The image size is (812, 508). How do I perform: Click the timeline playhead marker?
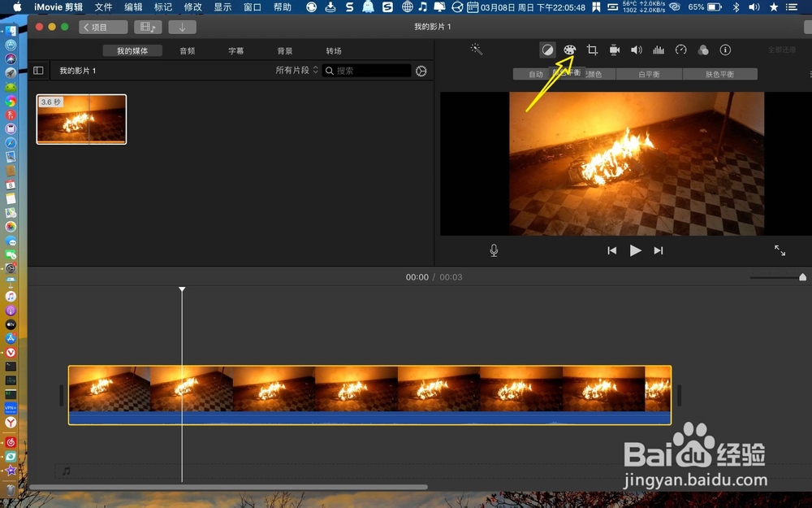point(182,289)
